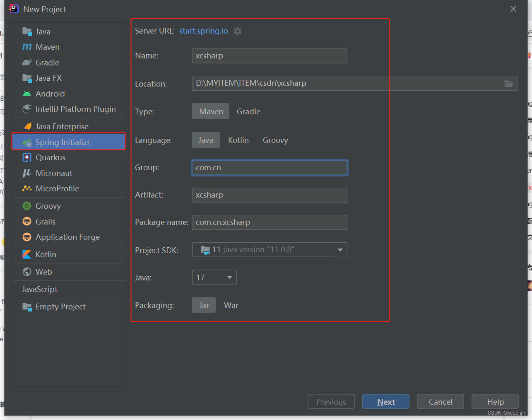Select JavaScript category entry
Viewport: 532px width, 420px height.
[69, 289]
